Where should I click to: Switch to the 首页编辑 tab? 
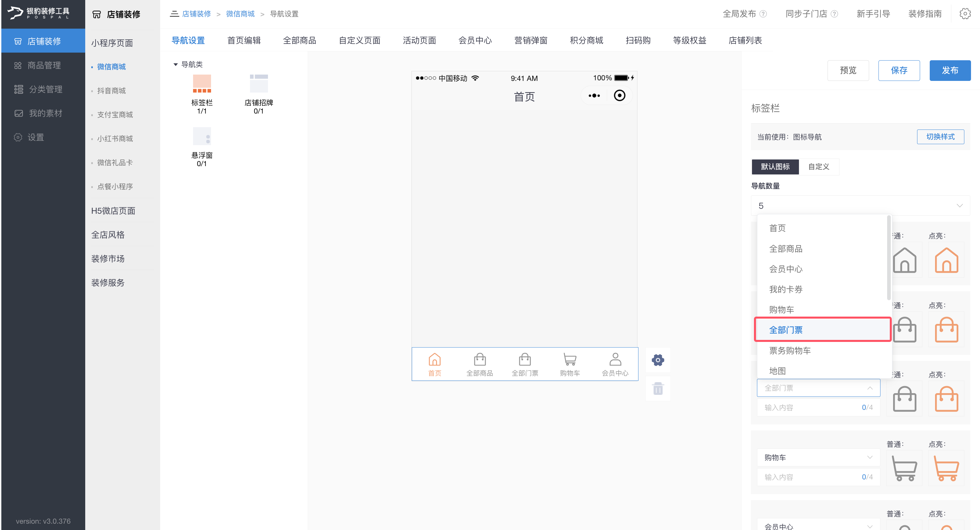pos(244,40)
